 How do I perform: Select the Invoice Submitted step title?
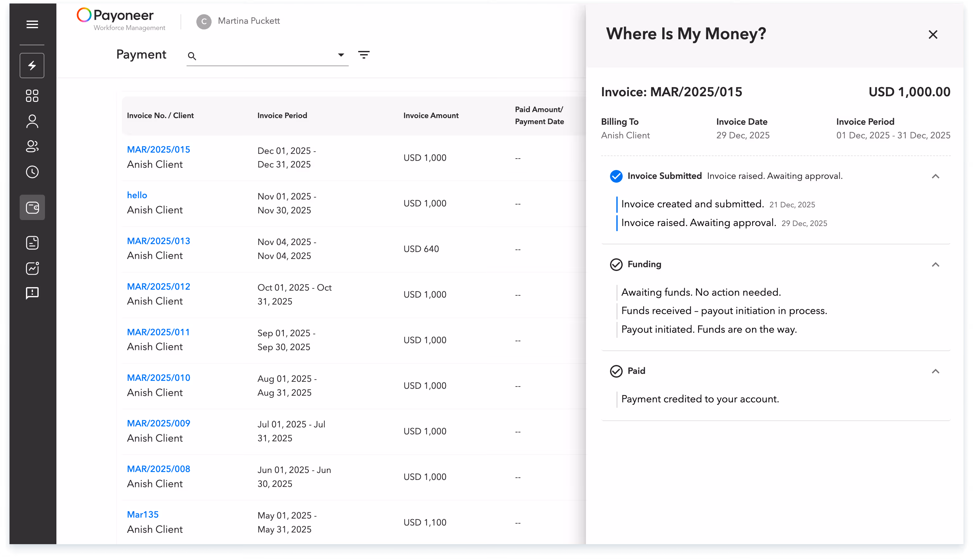[664, 176]
